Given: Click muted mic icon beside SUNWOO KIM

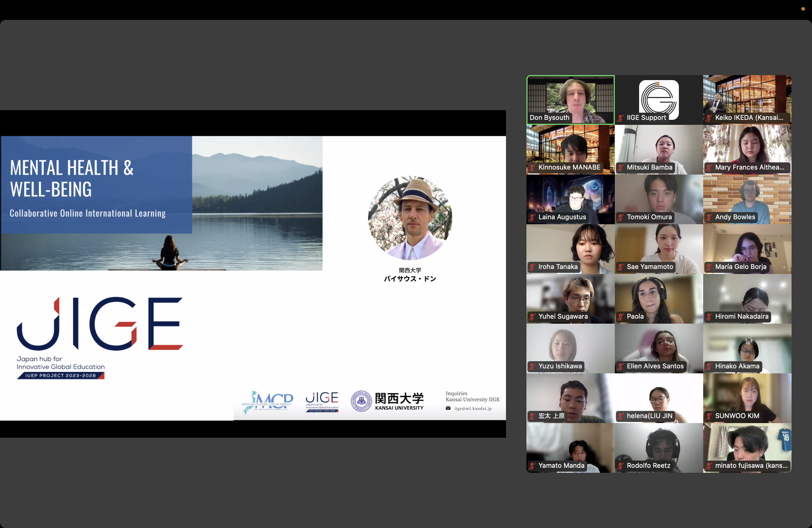Looking at the screenshot, I should point(709,416).
